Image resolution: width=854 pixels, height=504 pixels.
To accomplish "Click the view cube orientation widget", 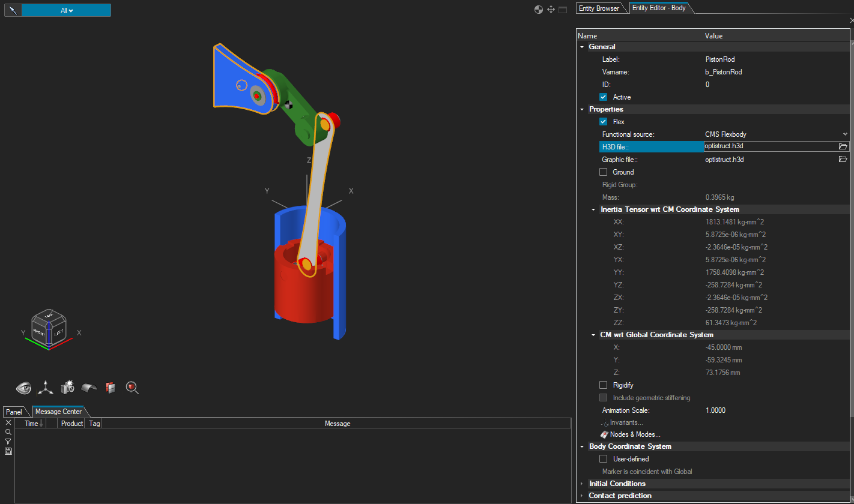I will 49,329.
